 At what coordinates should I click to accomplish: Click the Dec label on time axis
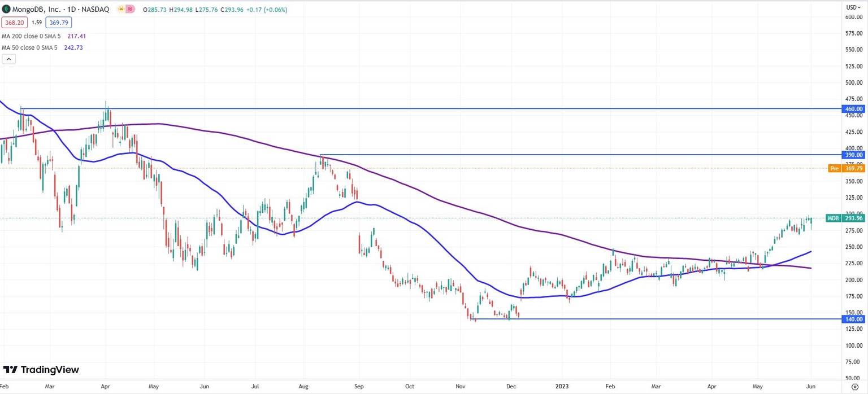pyautogui.click(x=511, y=387)
